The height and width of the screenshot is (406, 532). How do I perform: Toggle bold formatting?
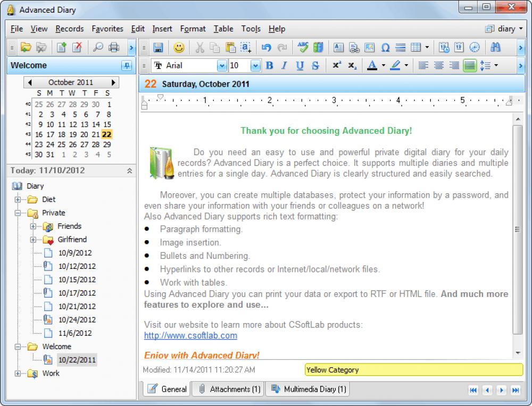click(269, 65)
